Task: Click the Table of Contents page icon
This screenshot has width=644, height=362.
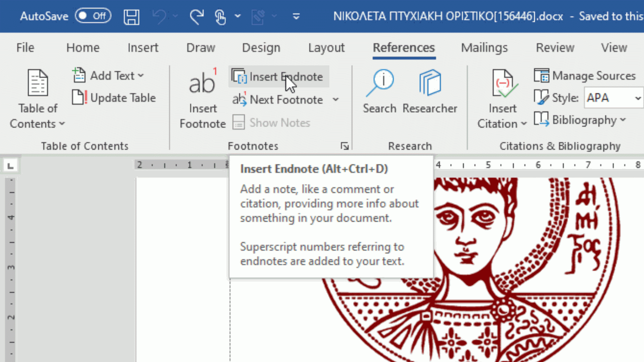Action: 38,83
